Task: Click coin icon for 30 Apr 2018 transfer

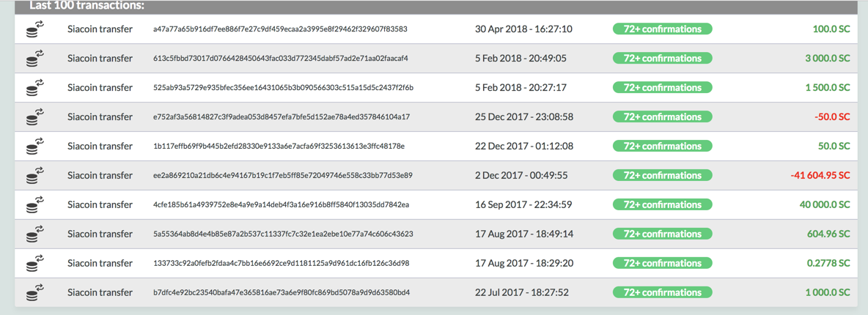Action: tap(34, 29)
